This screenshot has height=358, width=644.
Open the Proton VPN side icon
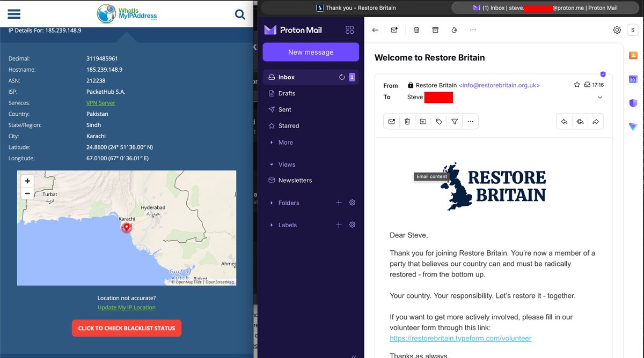pyautogui.click(x=633, y=126)
